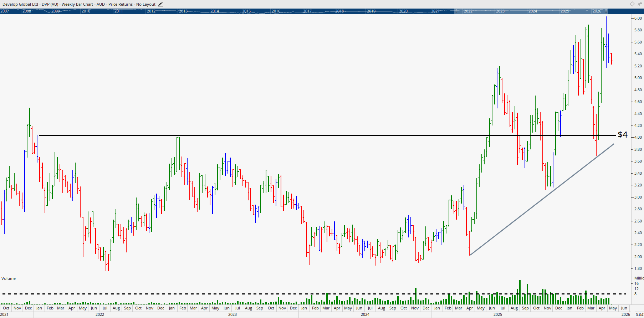This screenshot has height=318, width=644.
Task: Click the 2024 year label on the bottom axis
Action: tap(365, 314)
